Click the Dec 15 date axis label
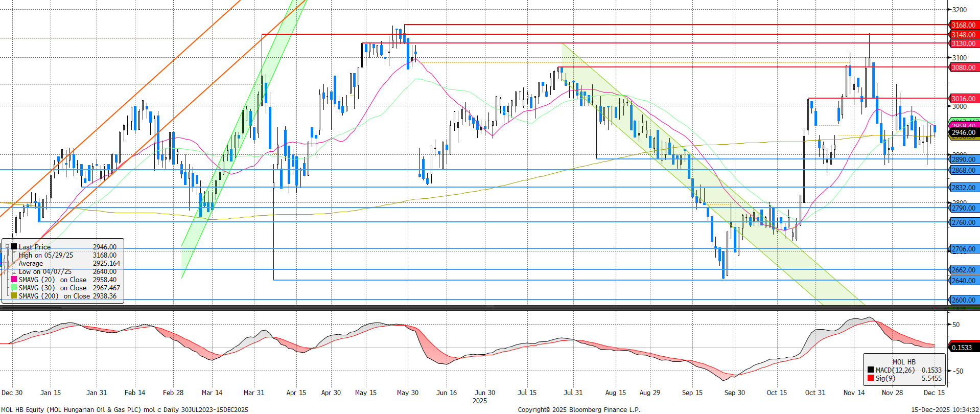The image size is (980, 414). click(x=934, y=393)
